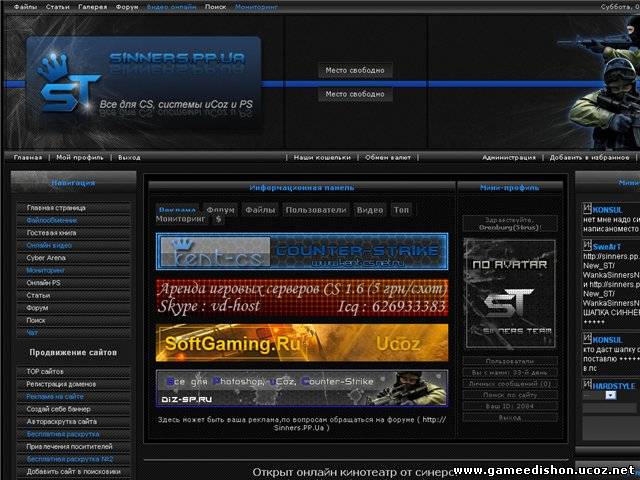This screenshot has width=640, height=480.
Task: Click the first 'Место свободно' button
Action: pos(356,70)
